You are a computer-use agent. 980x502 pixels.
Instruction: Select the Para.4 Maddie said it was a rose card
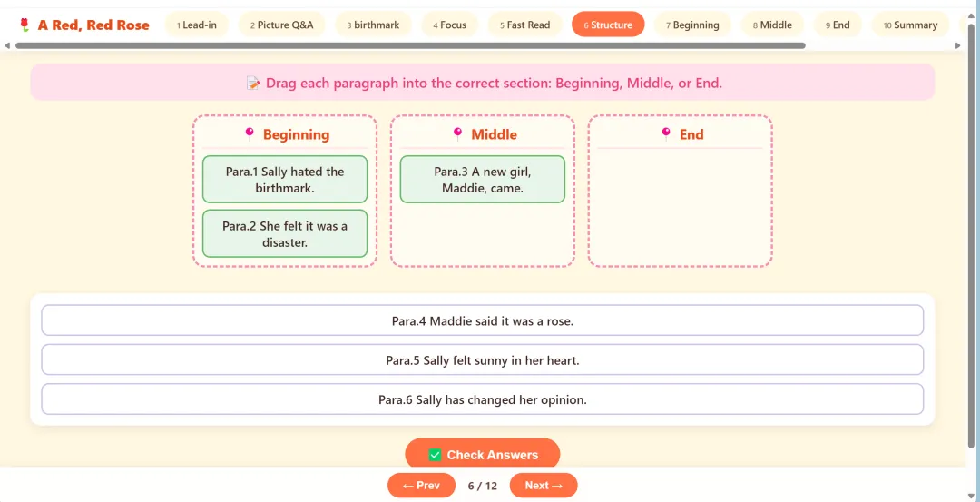click(483, 320)
